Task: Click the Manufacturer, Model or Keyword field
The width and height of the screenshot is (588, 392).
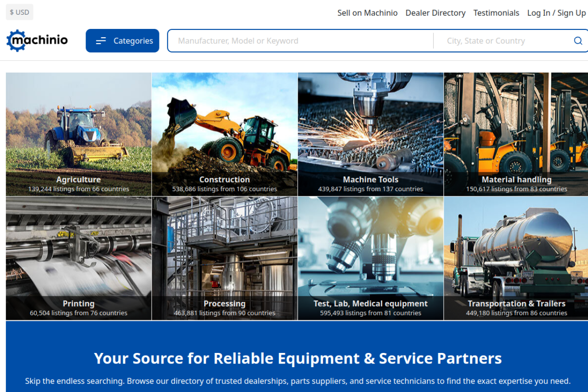Action: [x=301, y=41]
